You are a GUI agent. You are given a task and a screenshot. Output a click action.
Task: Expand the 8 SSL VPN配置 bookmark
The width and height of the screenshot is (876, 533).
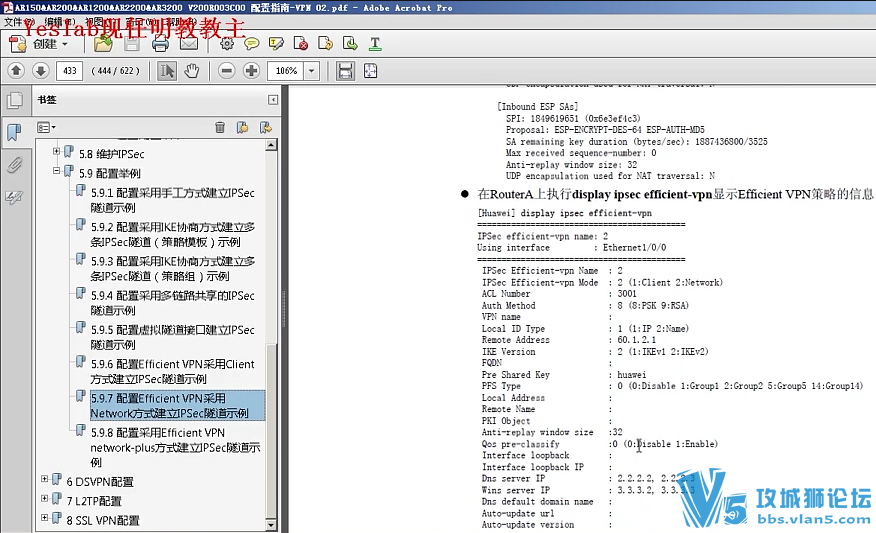pyautogui.click(x=44, y=517)
